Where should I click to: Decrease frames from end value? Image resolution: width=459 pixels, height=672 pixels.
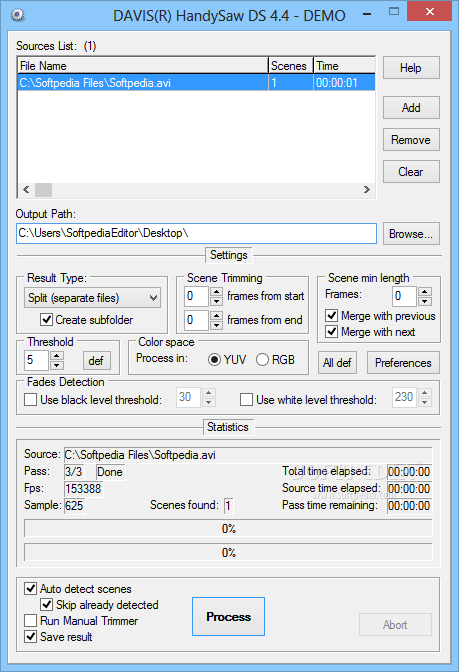pyautogui.click(x=216, y=325)
